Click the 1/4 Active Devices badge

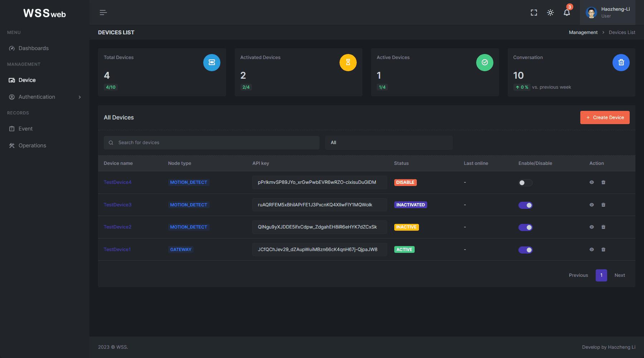pyautogui.click(x=382, y=87)
